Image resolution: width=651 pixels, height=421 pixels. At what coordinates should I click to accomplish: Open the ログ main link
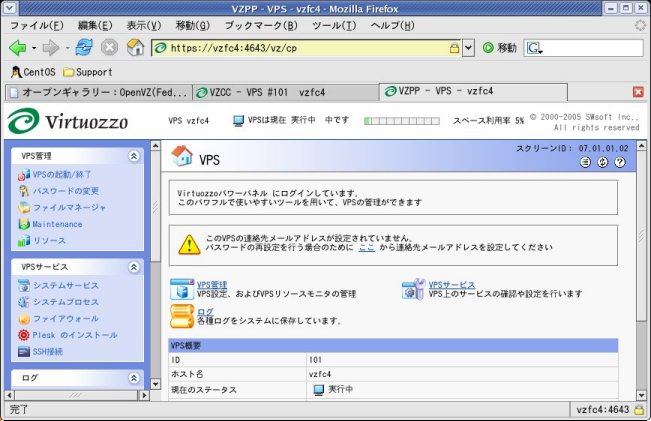tap(205, 311)
